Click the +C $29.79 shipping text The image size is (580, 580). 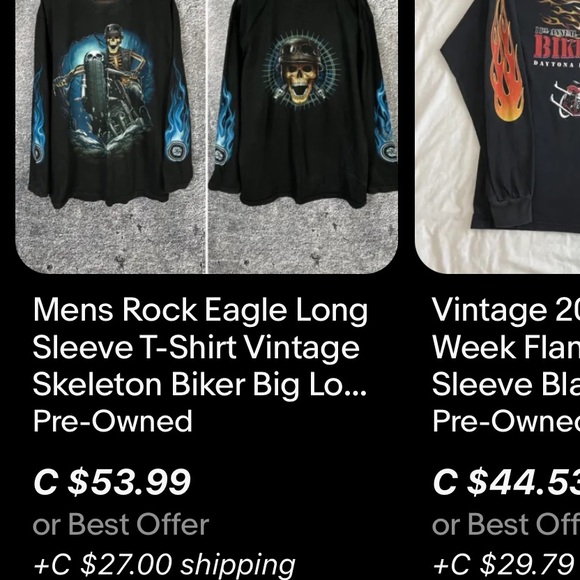pos(506,565)
